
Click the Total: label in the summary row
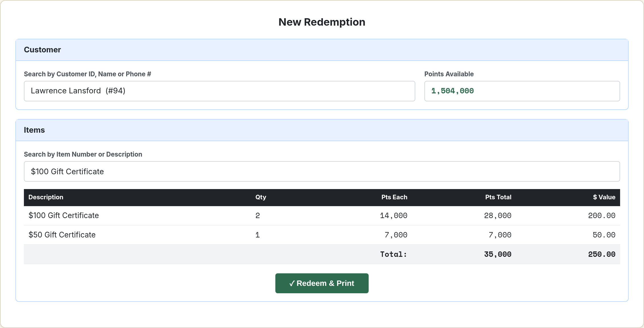394,254
